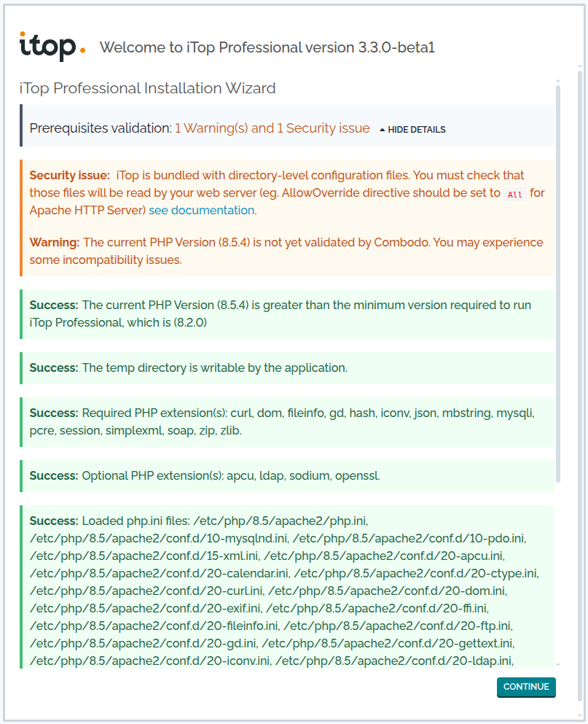
Task: Click the 20-calendar.ini file path
Action: [x=160, y=574]
